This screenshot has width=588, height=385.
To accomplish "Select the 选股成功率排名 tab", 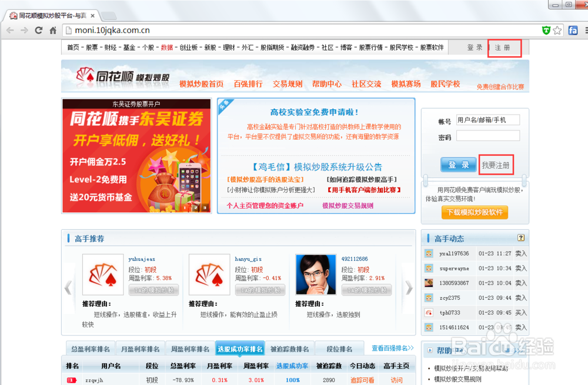I will (x=240, y=349).
